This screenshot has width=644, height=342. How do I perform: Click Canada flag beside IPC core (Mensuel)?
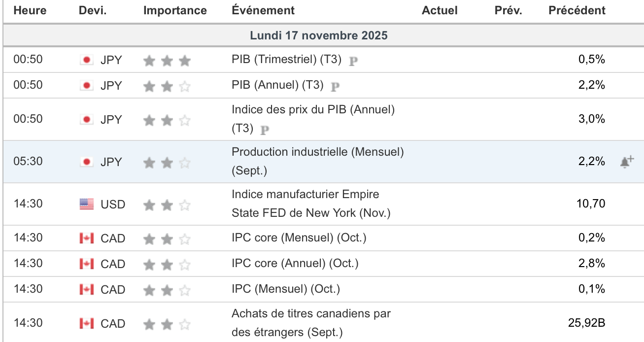pos(87,239)
